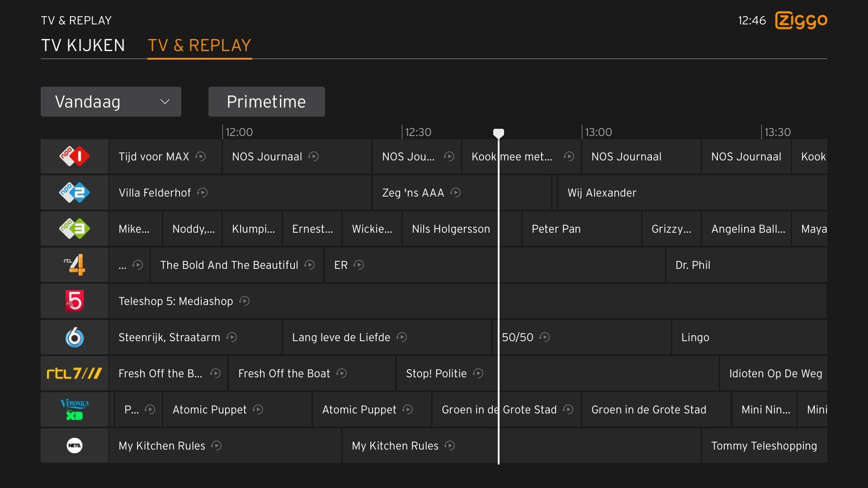This screenshot has width=868, height=488.
Task: Select the NPO 2 channel logo
Action: [74, 192]
